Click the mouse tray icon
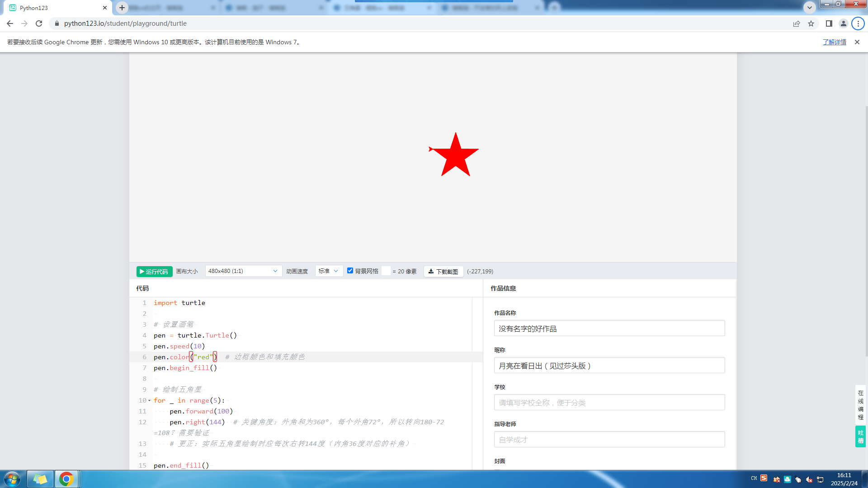868x488 pixels. pos(798,479)
